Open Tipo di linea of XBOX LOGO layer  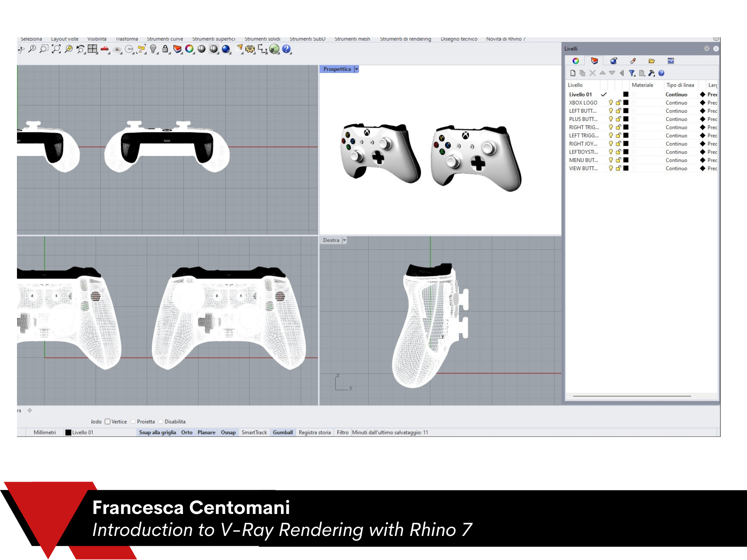click(676, 103)
